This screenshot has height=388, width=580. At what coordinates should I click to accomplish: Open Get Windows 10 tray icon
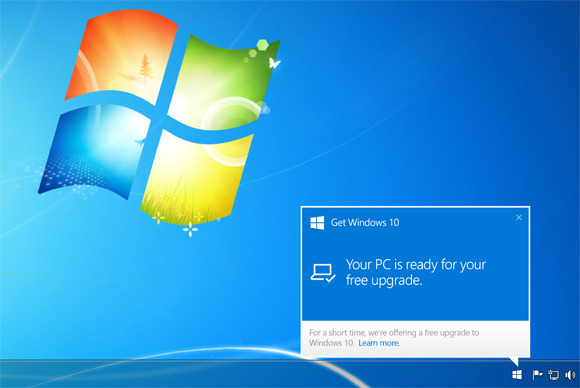pyautogui.click(x=517, y=375)
